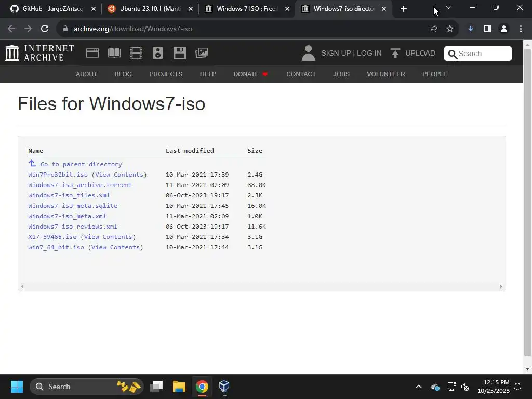532x399 pixels.
Task: Open the Video film-strip icon
Action: [136, 53]
